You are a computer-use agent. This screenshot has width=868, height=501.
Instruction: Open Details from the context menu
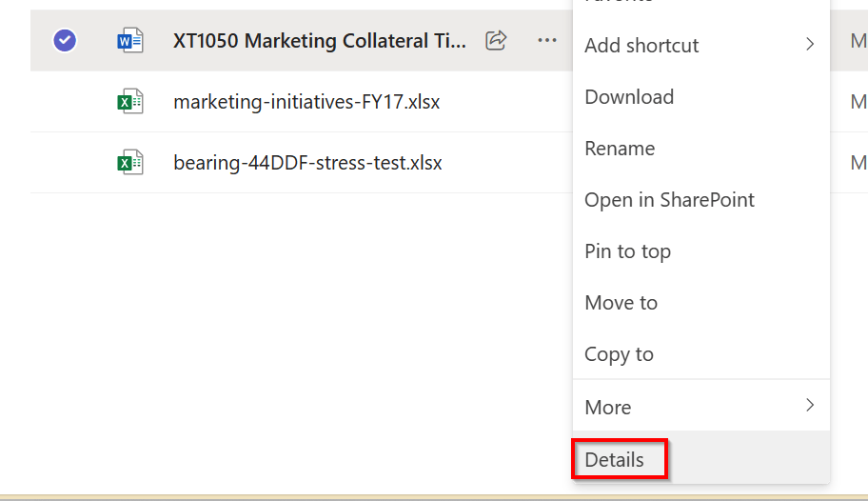(615, 459)
